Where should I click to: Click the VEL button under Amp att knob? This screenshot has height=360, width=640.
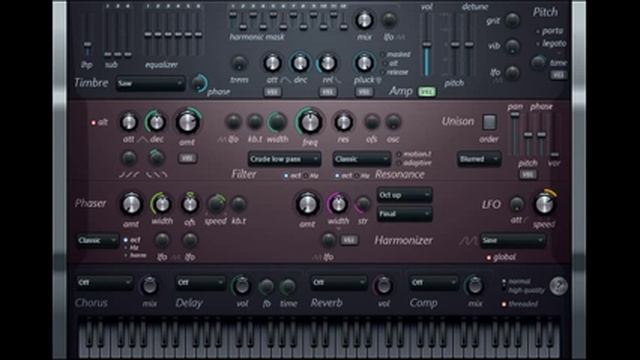272,93
